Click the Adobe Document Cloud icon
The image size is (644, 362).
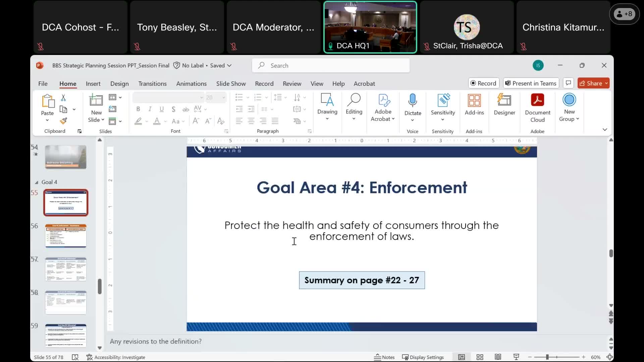(x=537, y=100)
